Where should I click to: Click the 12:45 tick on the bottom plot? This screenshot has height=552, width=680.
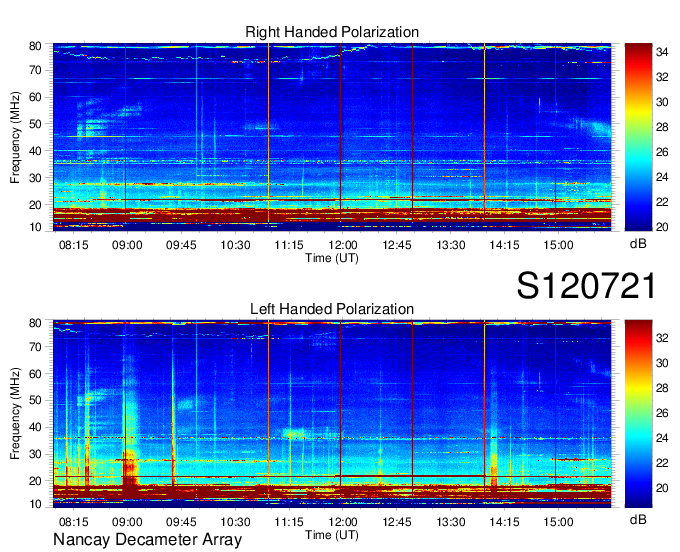(x=397, y=522)
